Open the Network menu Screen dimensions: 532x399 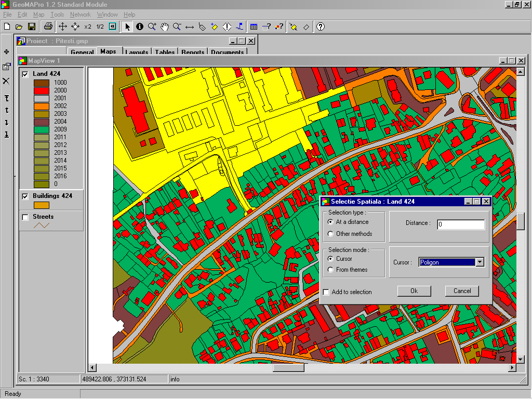click(x=80, y=15)
